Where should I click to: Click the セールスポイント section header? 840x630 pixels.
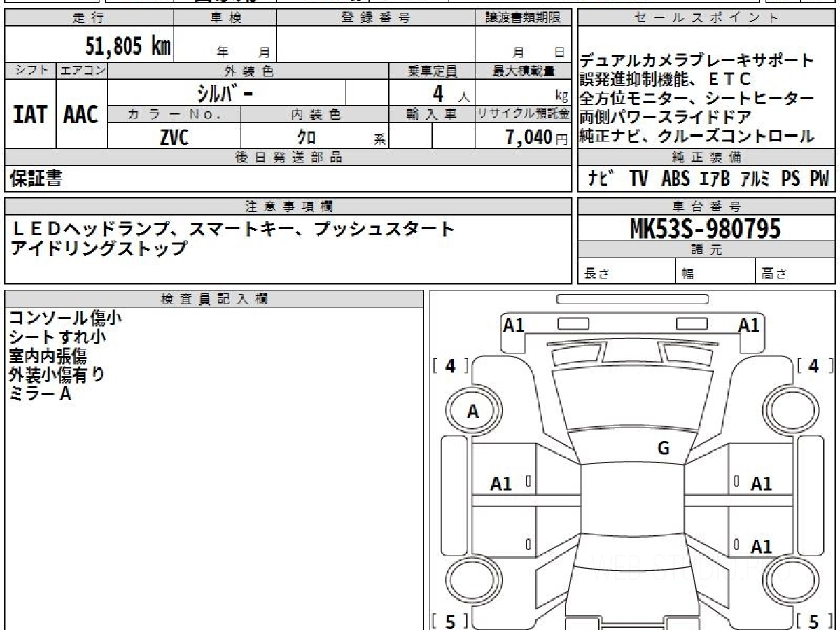click(706, 18)
